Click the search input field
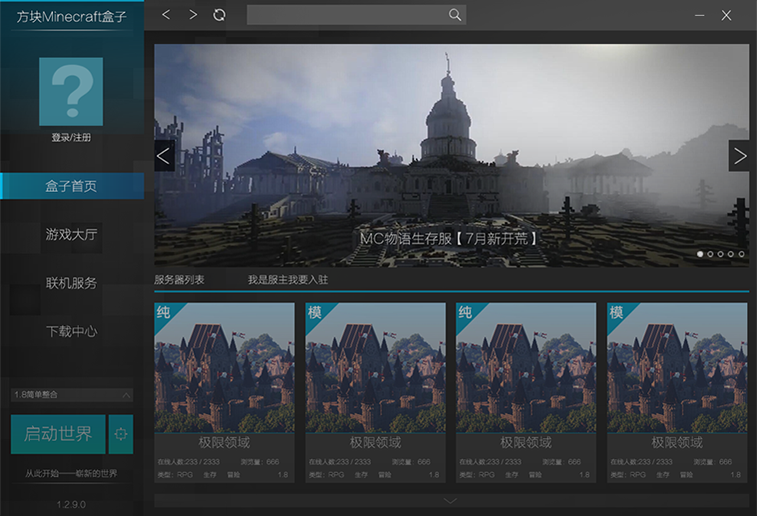The height and width of the screenshot is (516, 757). pos(345,15)
